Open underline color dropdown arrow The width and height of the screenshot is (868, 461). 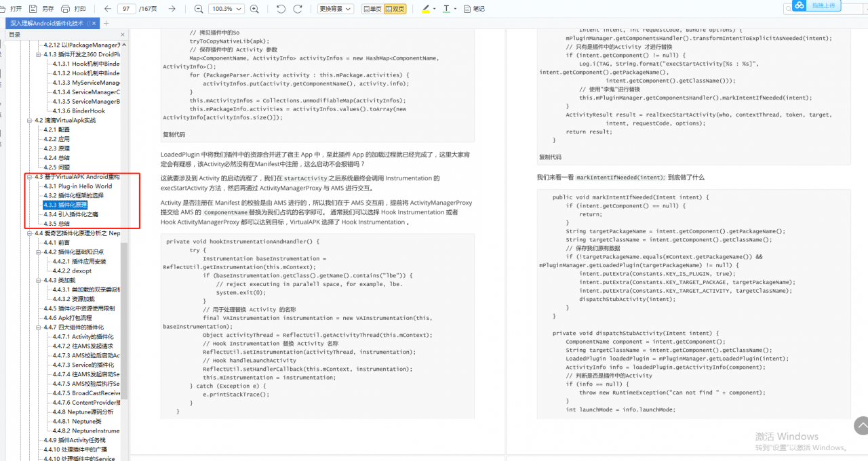[455, 9]
